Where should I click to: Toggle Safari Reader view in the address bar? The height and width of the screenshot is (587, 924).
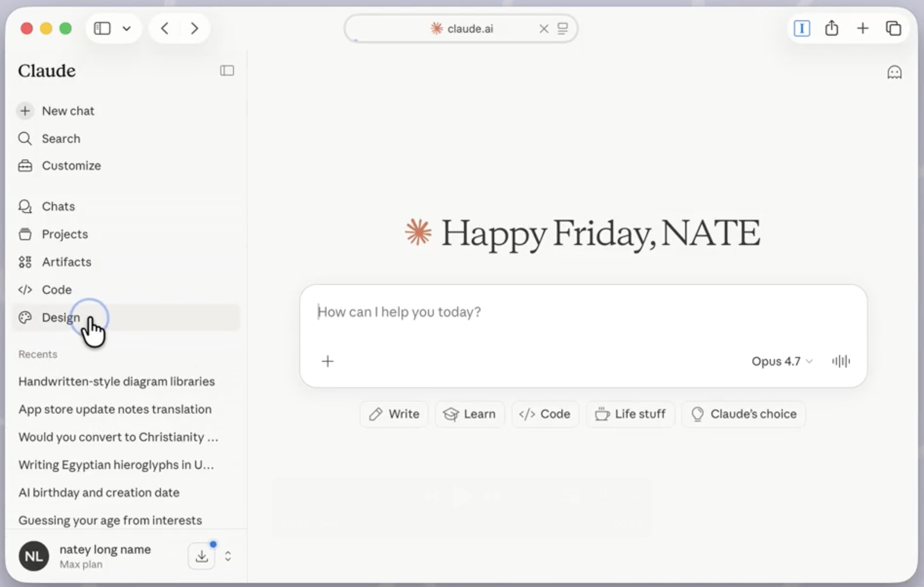pos(563,28)
